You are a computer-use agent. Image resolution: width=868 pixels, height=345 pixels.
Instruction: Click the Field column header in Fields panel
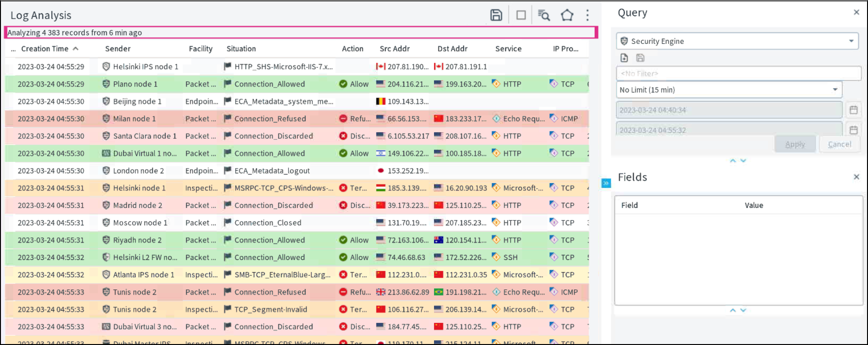(629, 205)
